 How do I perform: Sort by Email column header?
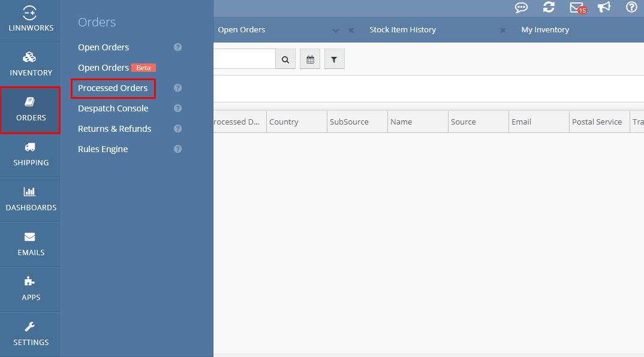(539, 122)
